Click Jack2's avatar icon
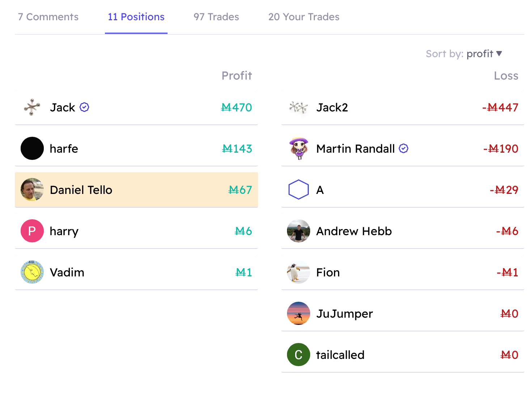The height and width of the screenshot is (394, 532). [299, 107]
